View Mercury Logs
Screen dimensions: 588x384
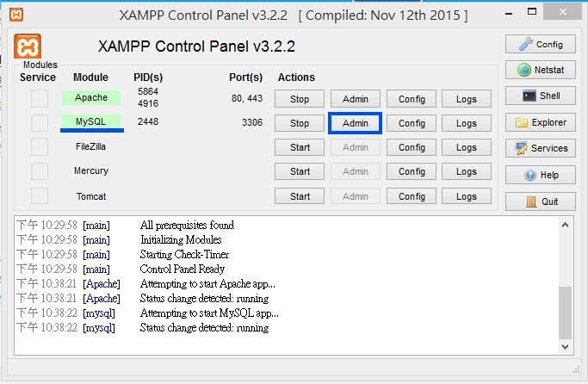click(467, 171)
